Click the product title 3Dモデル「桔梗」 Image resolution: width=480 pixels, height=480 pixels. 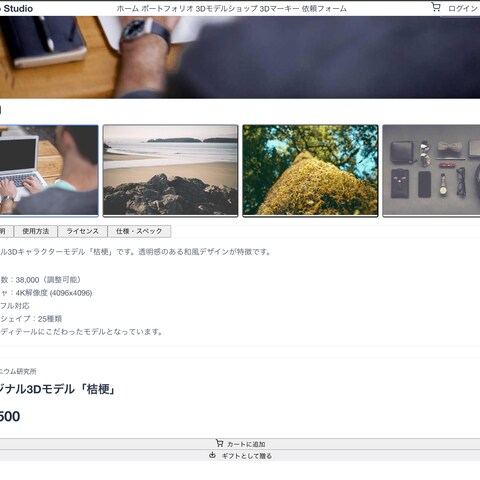[58, 389]
